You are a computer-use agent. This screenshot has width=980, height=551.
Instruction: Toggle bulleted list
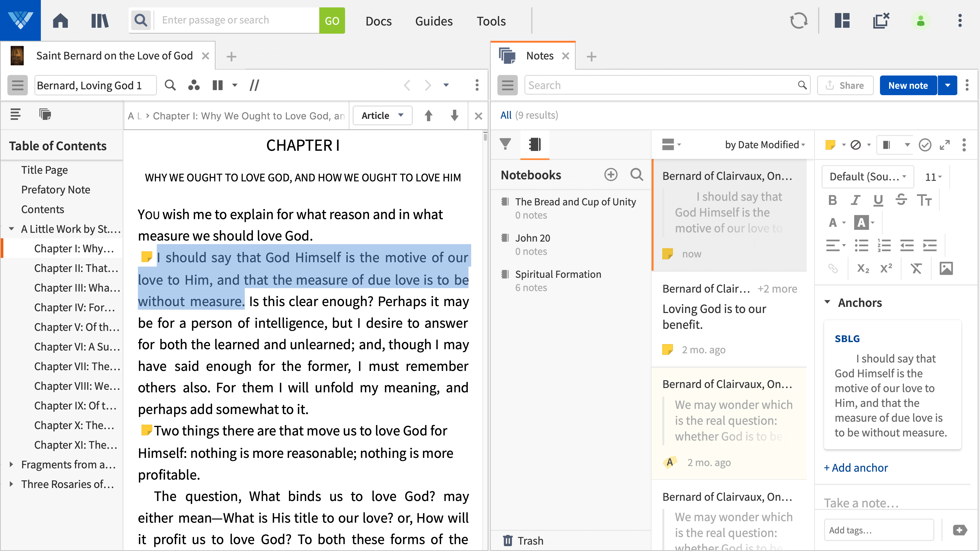(861, 245)
